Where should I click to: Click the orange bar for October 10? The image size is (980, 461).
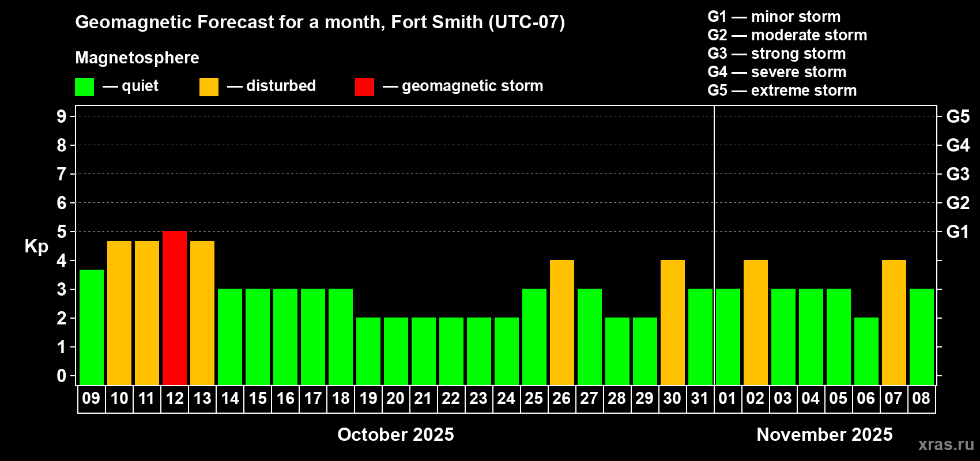(119, 312)
